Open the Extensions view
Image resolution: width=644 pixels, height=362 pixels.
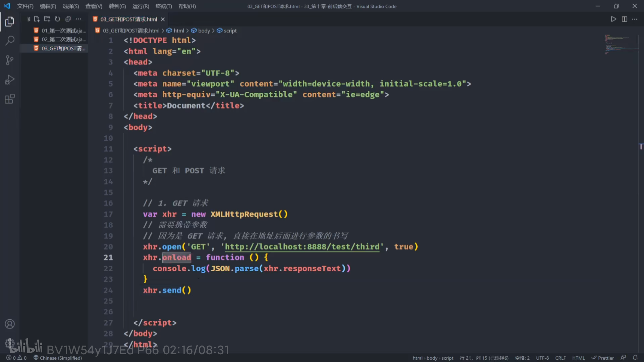[10, 99]
